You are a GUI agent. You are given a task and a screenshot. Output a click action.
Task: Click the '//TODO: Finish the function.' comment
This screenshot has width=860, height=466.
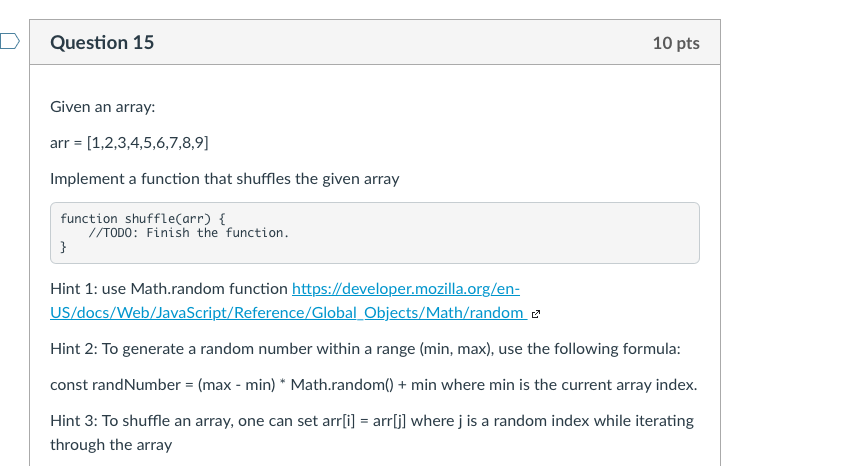click(x=189, y=233)
